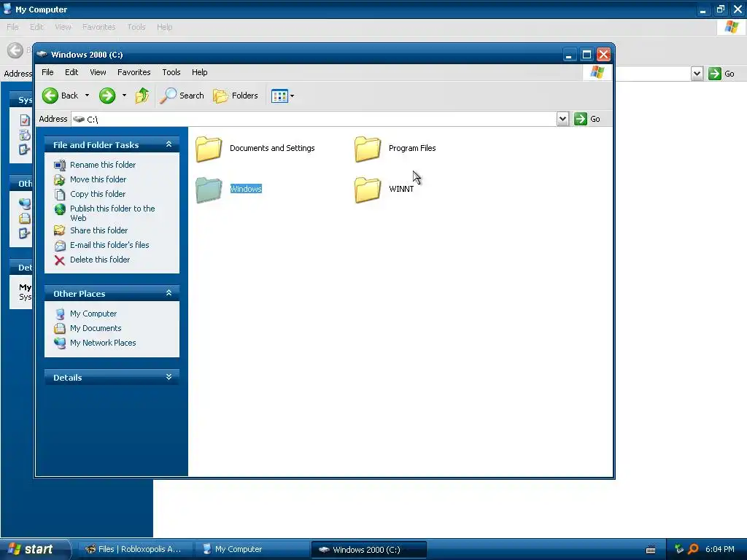Open My Documents in Other Places
This screenshot has height=560, width=747.
coord(96,328)
